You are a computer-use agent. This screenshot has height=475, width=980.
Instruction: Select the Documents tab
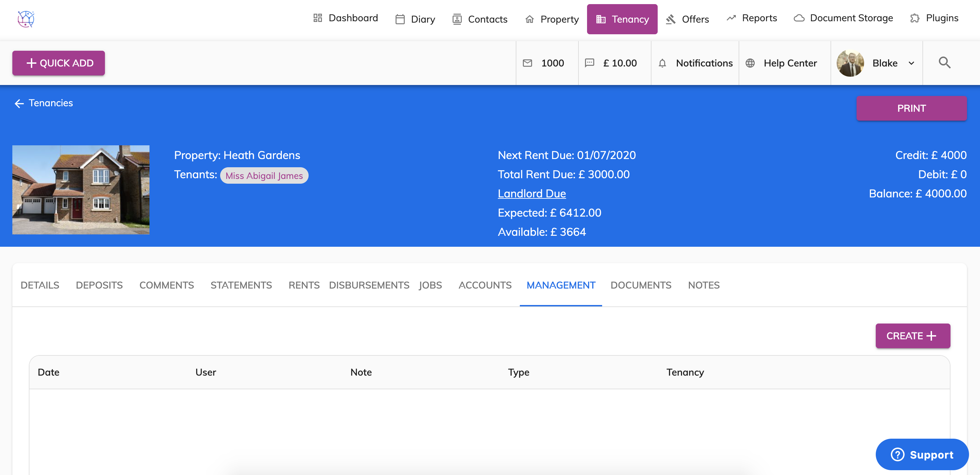(641, 285)
